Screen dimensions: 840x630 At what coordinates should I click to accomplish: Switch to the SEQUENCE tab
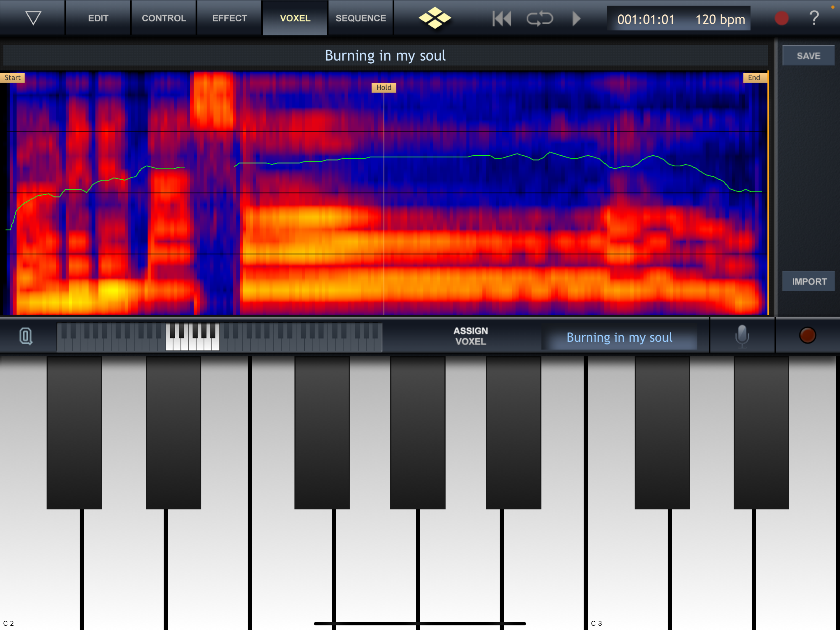click(x=361, y=18)
